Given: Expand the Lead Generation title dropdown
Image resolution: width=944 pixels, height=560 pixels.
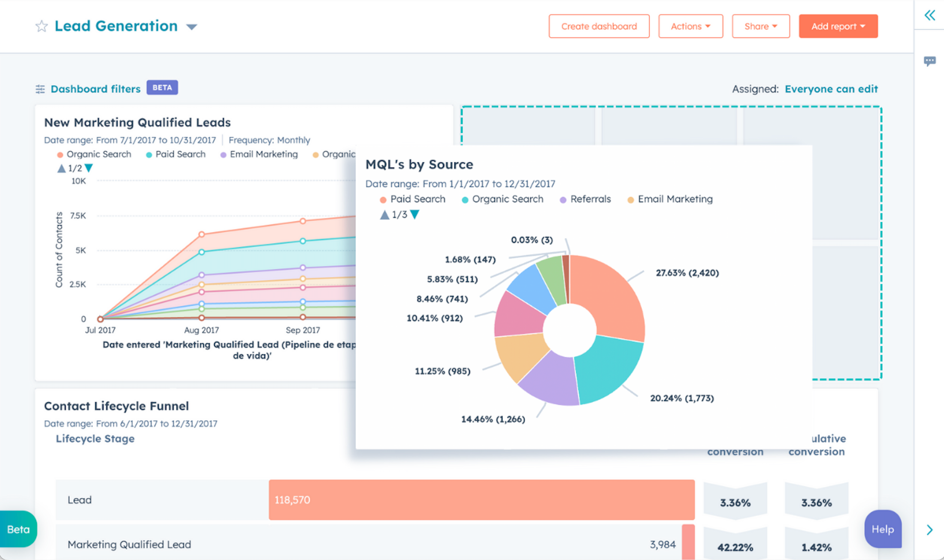Looking at the screenshot, I should click(192, 27).
